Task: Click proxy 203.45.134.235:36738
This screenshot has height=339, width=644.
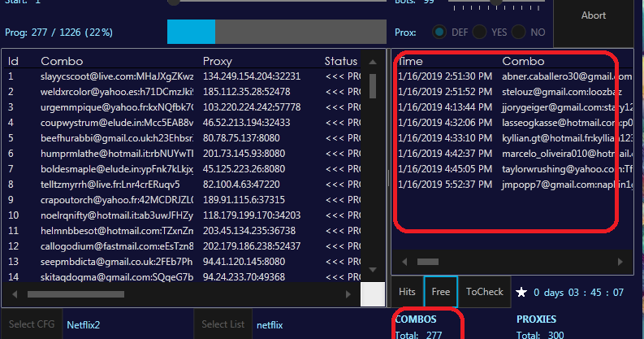Action: pos(249,231)
